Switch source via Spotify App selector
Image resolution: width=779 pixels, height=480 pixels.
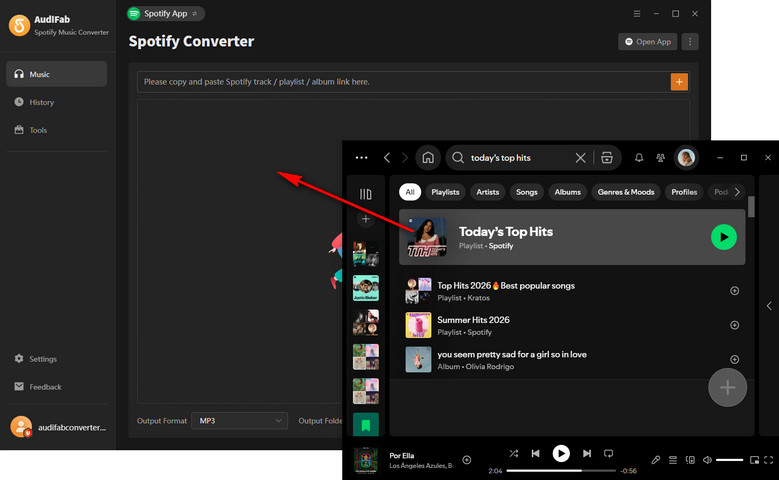[165, 13]
